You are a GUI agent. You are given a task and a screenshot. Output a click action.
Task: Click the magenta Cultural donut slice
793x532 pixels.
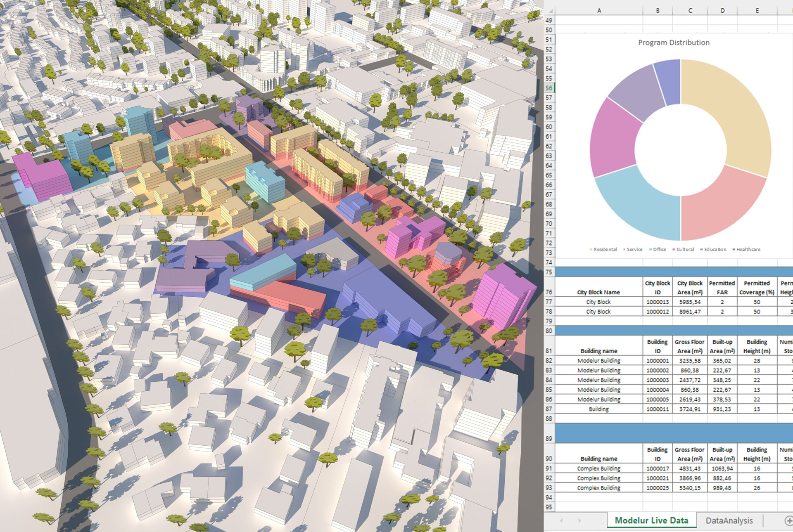tap(613, 140)
